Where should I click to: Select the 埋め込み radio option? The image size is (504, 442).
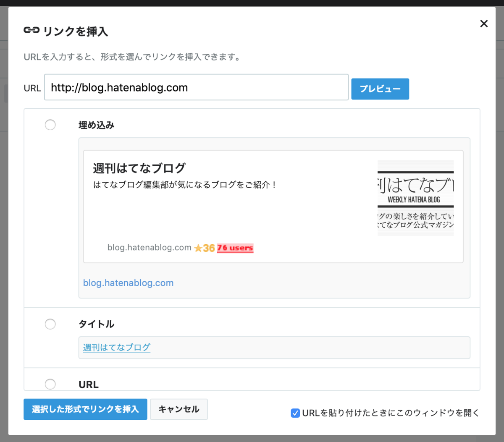click(x=50, y=125)
